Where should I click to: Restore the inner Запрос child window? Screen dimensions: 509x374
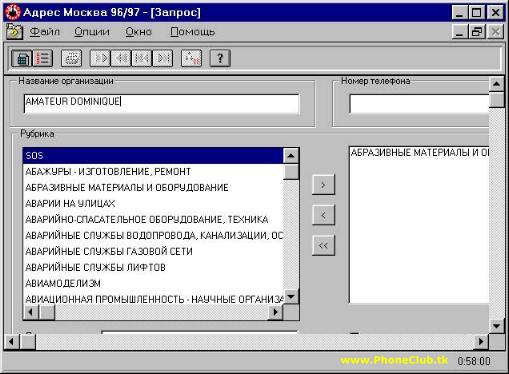pos(477,32)
